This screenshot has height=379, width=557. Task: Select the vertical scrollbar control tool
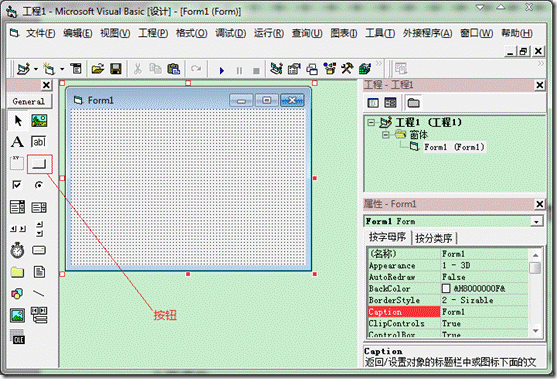click(x=39, y=229)
